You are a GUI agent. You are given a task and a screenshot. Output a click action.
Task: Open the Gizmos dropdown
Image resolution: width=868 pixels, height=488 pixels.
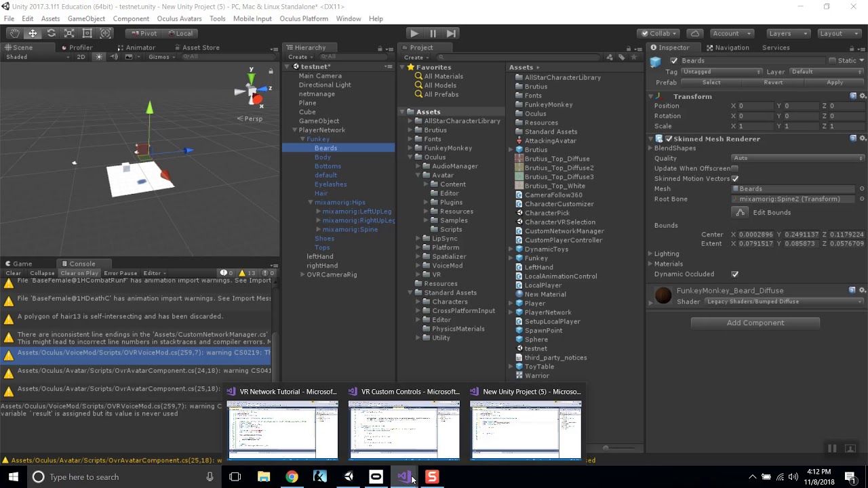161,57
